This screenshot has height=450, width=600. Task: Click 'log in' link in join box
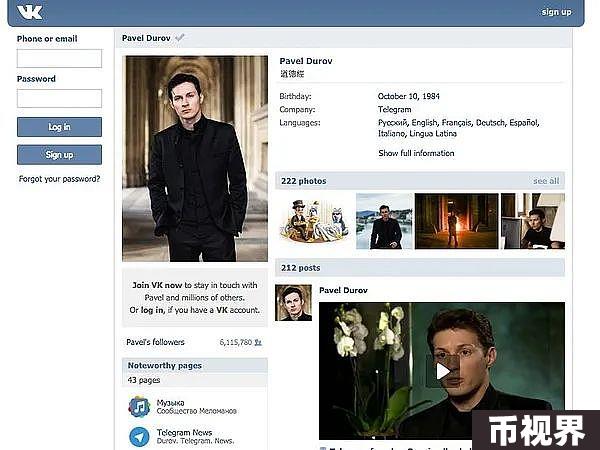point(152,310)
